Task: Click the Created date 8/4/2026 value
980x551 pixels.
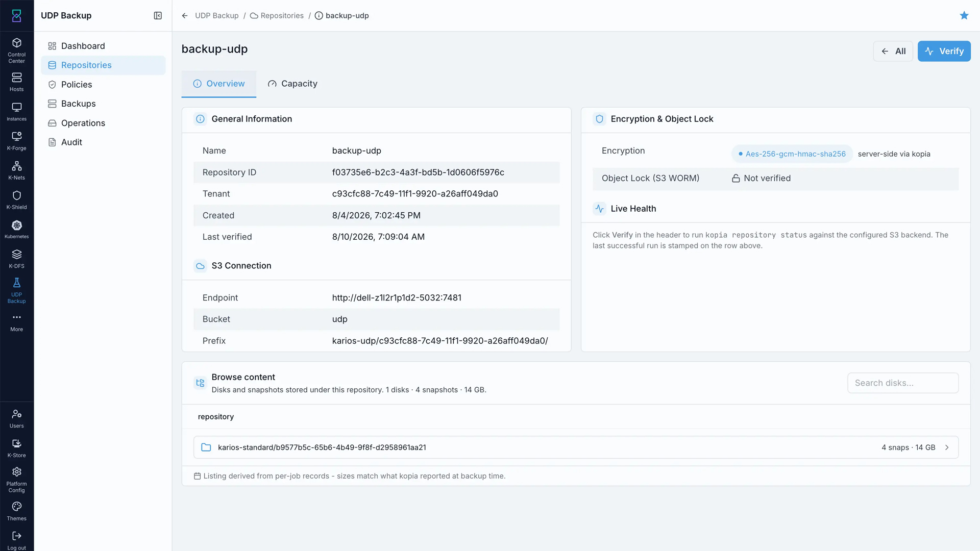Action: tap(376, 215)
